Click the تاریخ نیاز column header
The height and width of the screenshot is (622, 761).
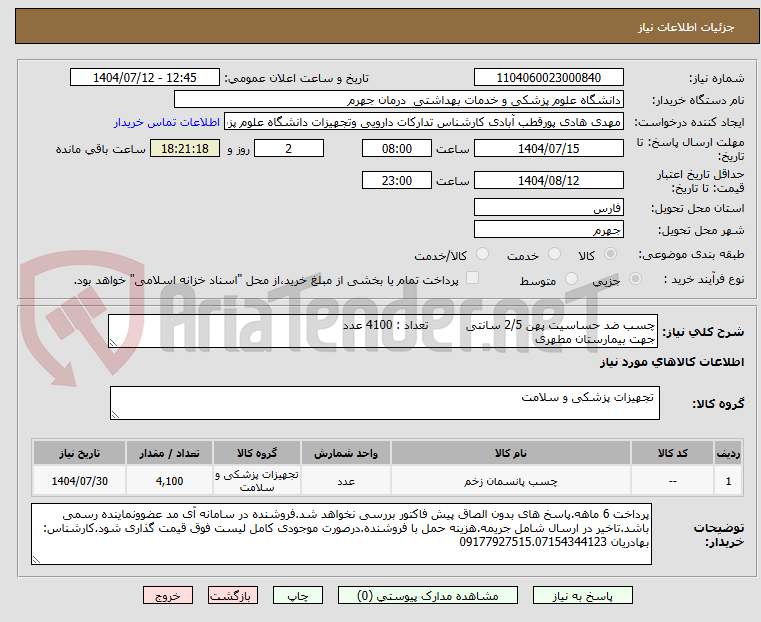click(80, 453)
